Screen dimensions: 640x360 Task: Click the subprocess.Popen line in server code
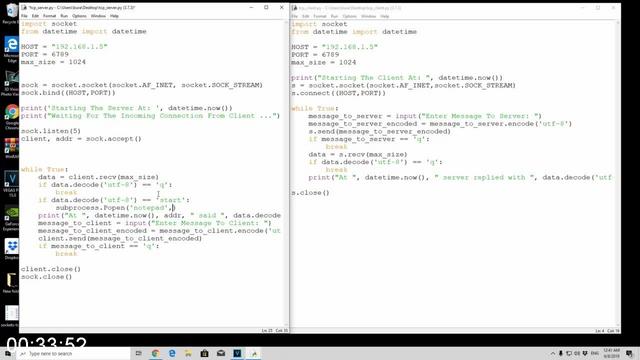pos(115,208)
